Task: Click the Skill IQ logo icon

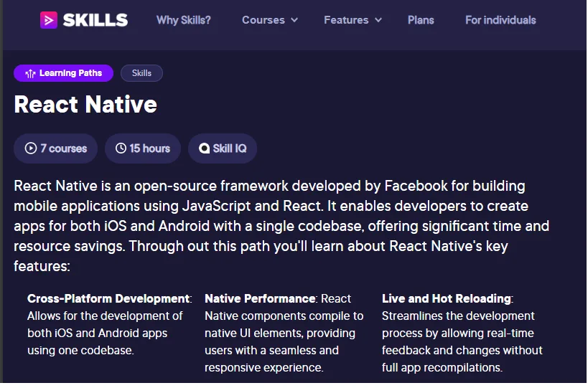Action: coord(205,148)
